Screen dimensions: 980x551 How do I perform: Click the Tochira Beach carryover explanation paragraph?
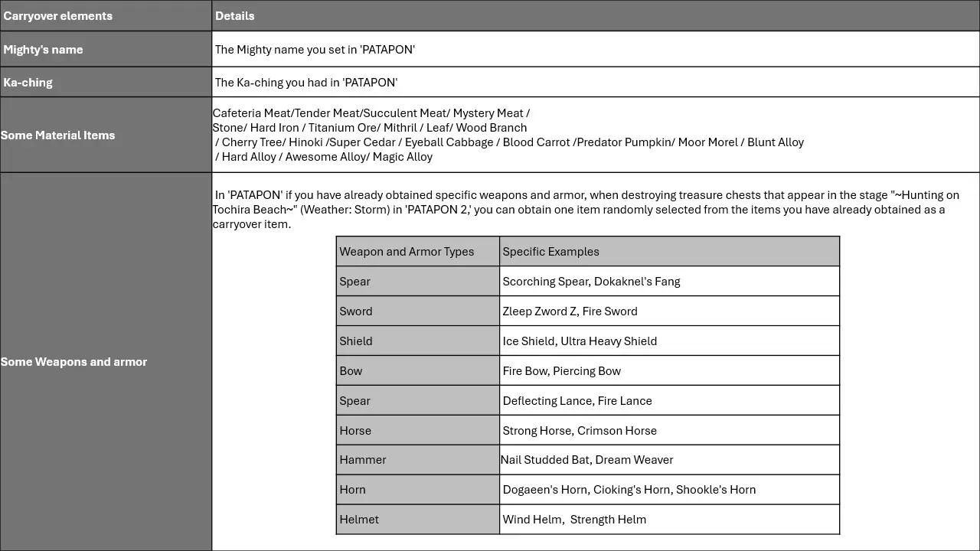586,210
